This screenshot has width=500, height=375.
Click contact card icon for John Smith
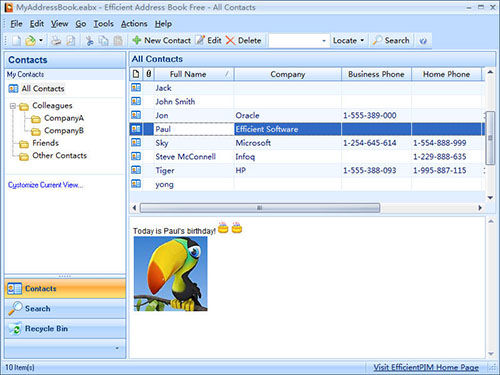[x=136, y=101]
